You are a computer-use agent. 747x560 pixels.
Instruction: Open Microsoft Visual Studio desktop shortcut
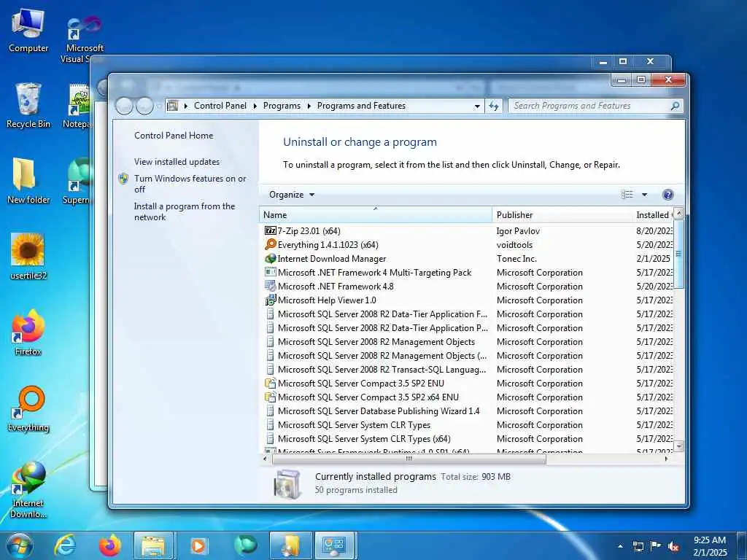click(x=85, y=39)
